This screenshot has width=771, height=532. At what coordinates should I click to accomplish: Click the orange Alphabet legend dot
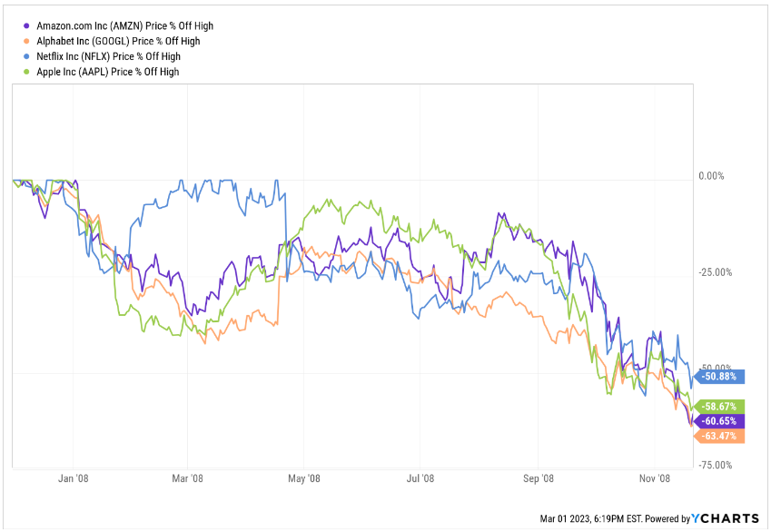28,41
